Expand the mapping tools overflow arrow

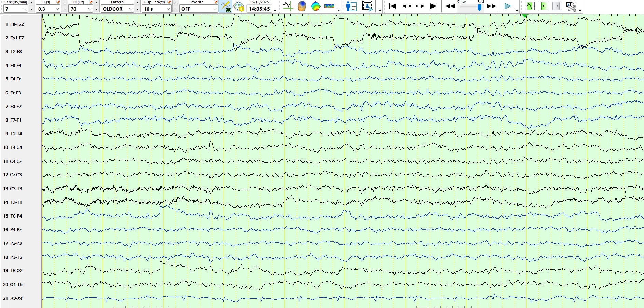[339, 11]
